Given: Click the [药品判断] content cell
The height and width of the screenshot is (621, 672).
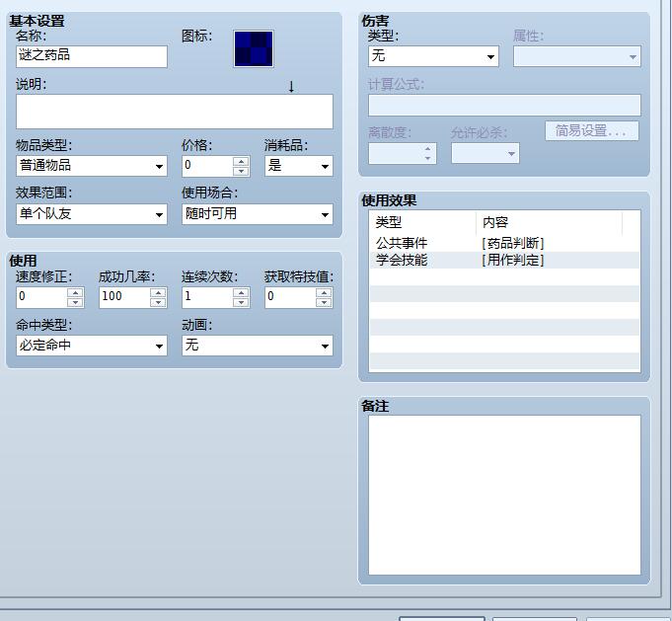Looking at the screenshot, I should [x=512, y=243].
